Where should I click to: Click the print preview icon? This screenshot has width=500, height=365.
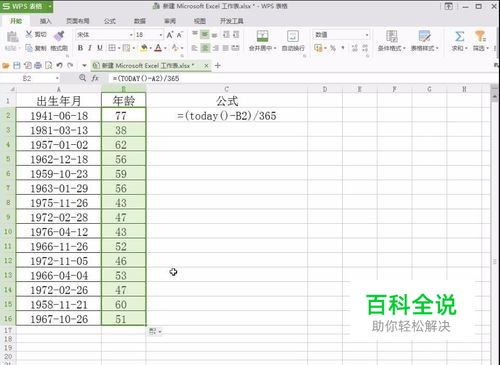click(x=49, y=65)
